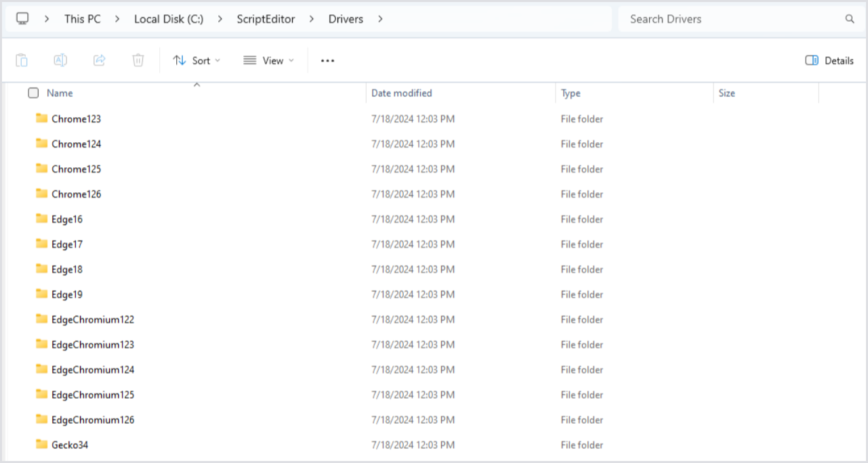This screenshot has width=868, height=463.
Task: Open the Chrome126 folder icon
Action: click(x=42, y=194)
